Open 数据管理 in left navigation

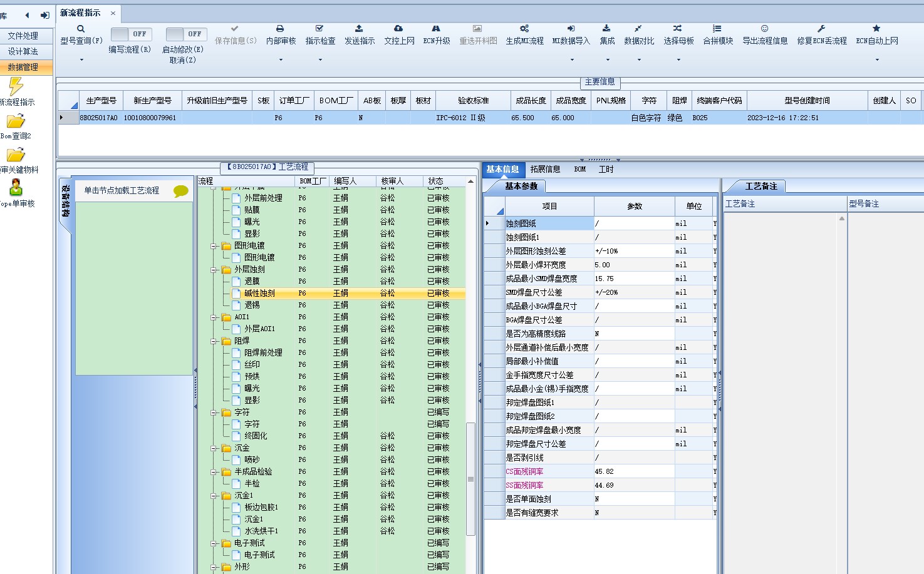23,67
